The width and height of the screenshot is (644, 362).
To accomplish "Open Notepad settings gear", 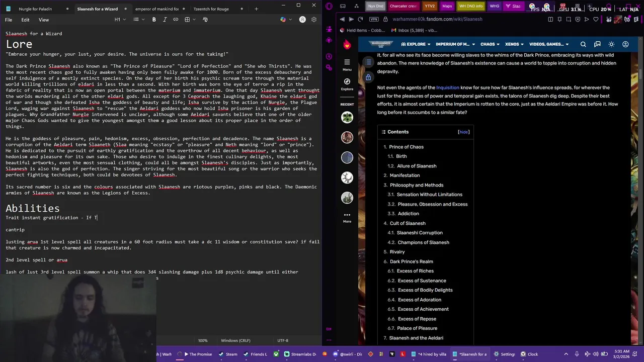I will 314,20.
